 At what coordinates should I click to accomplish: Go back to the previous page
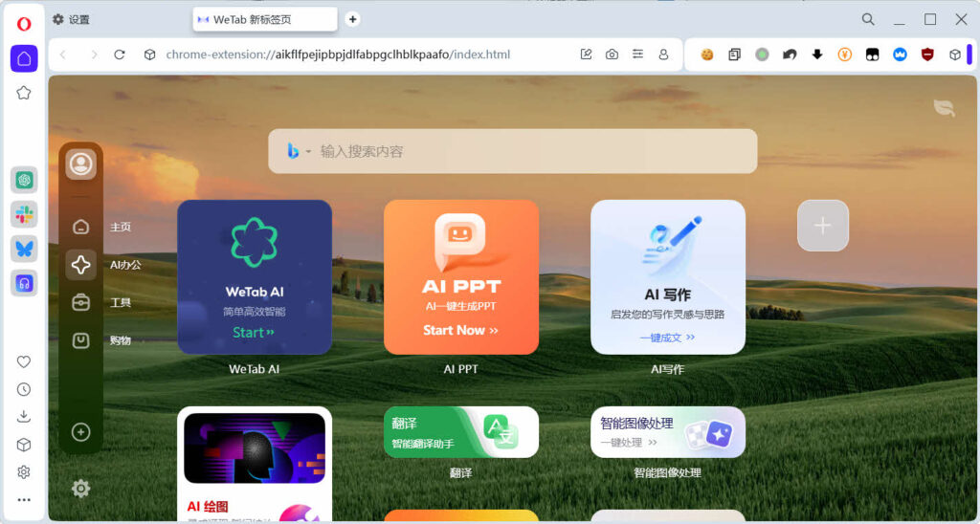pyautogui.click(x=63, y=55)
